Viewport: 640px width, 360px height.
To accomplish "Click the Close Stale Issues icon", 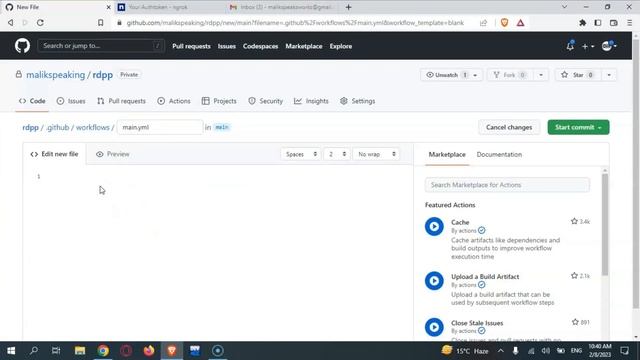I will tap(434, 327).
